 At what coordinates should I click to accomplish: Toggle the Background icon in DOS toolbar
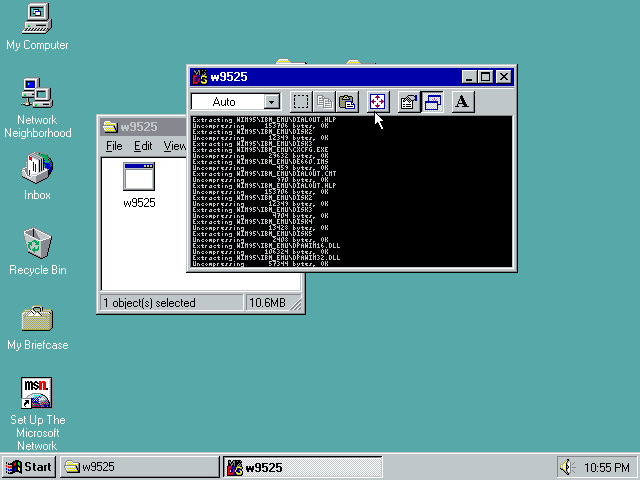tap(432, 102)
